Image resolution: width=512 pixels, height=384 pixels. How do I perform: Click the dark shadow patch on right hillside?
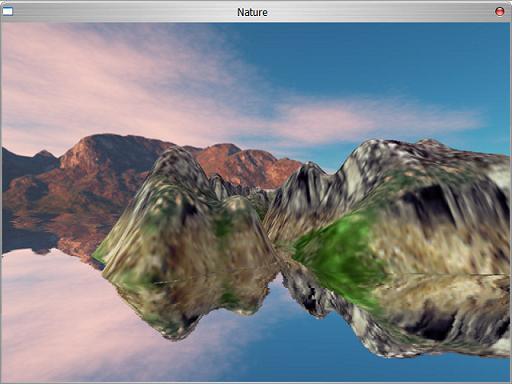click(x=430, y=200)
